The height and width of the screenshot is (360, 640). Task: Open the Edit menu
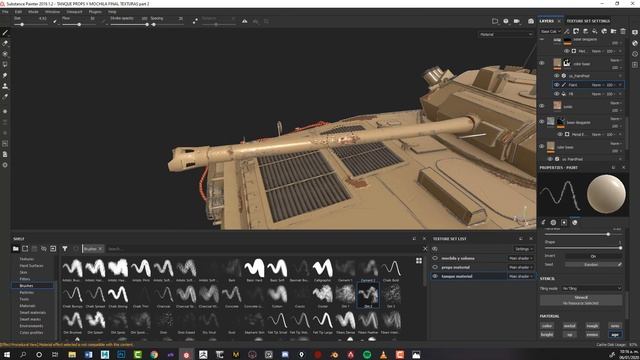(19, 12)
